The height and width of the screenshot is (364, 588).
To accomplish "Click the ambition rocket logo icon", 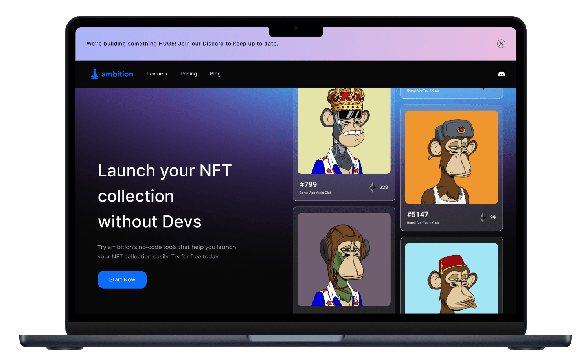I will tap(95, 74).
